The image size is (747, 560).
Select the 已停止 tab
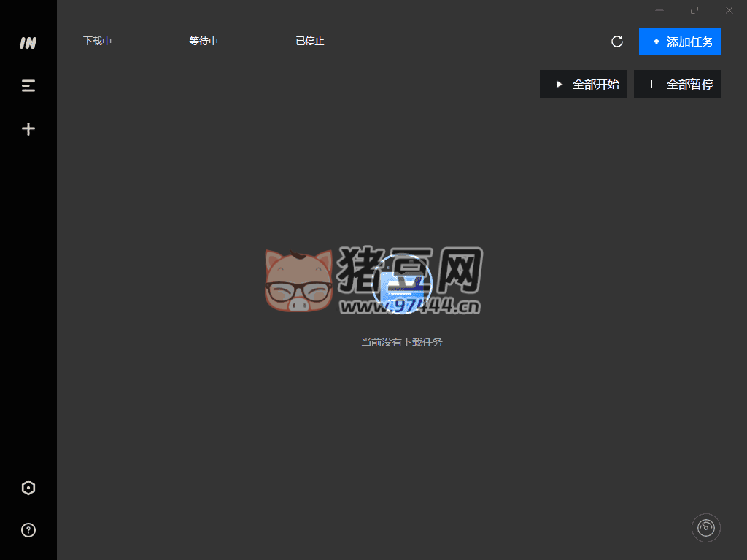tap(309, 42)
